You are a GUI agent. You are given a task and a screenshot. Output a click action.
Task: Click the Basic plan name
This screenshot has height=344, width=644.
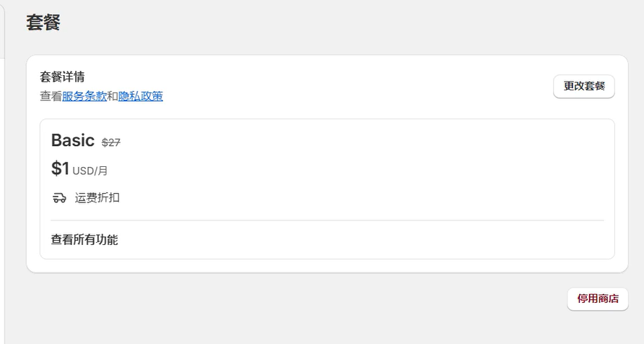coord(73,140)
